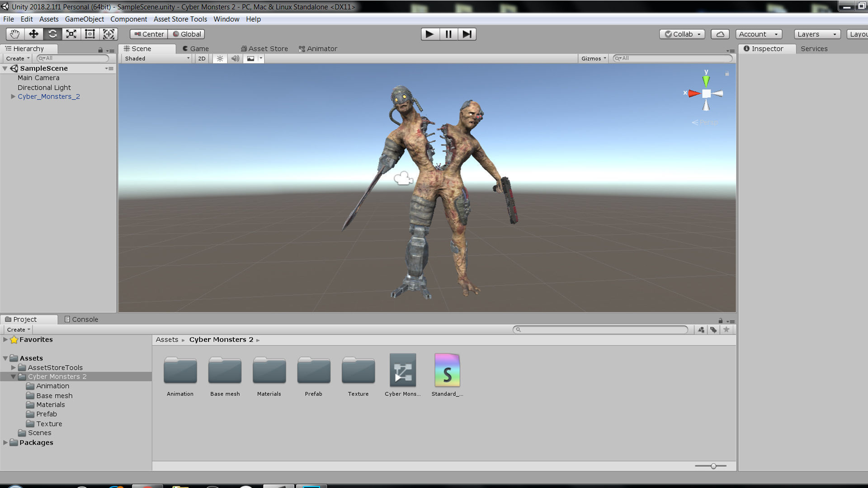This screenshot has height=488, width=868.
Task: Click the green Y axis gizmo cone
Action: [706, 80]
